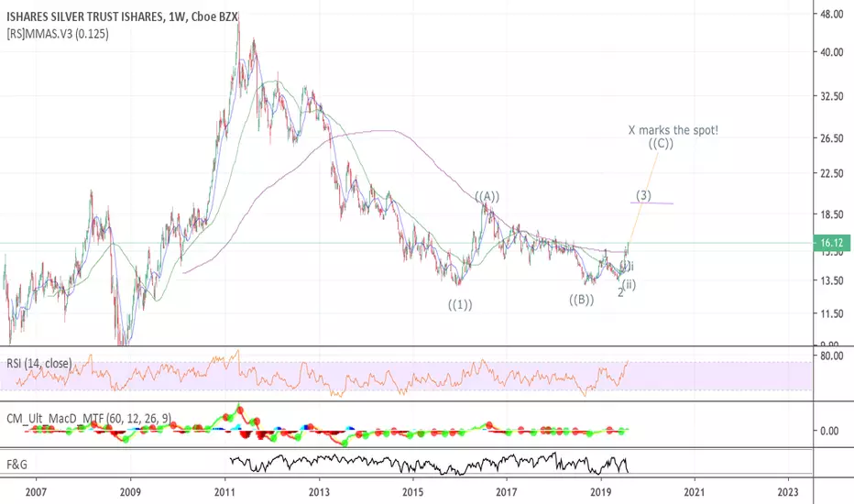The width and height of the screenshot is (854, 504).
Task: Click the 40.00 price axis label
Action: click(832, 52)
